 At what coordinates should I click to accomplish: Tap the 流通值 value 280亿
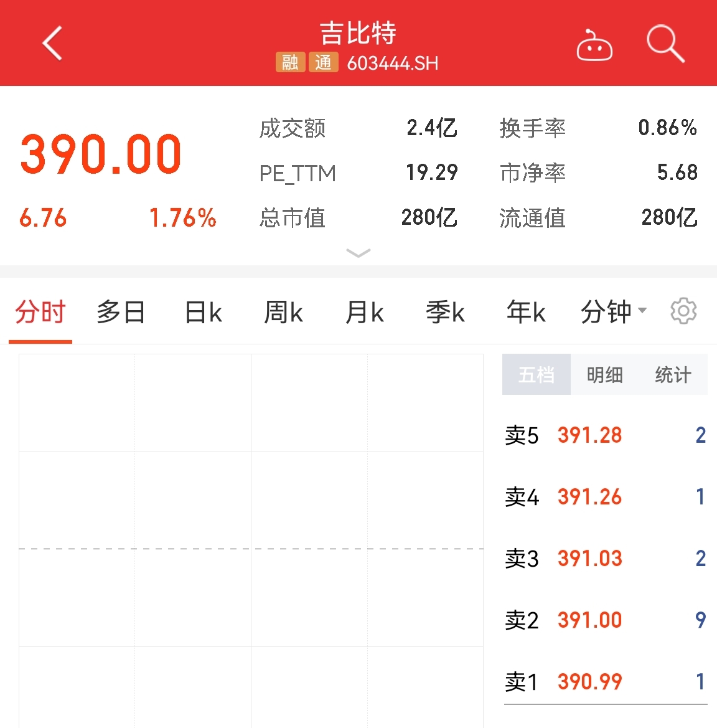tap(669, 217)
